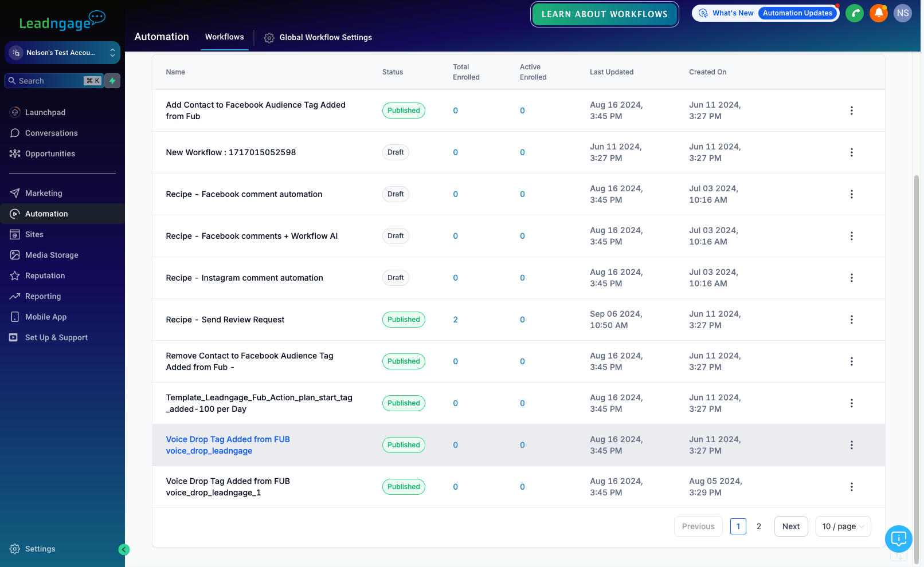Screen dimensions: 924x567
Task: Click Total Enrolled count 2 for Send Review Request
Action: pyautogui.click(x=456, y=320)
